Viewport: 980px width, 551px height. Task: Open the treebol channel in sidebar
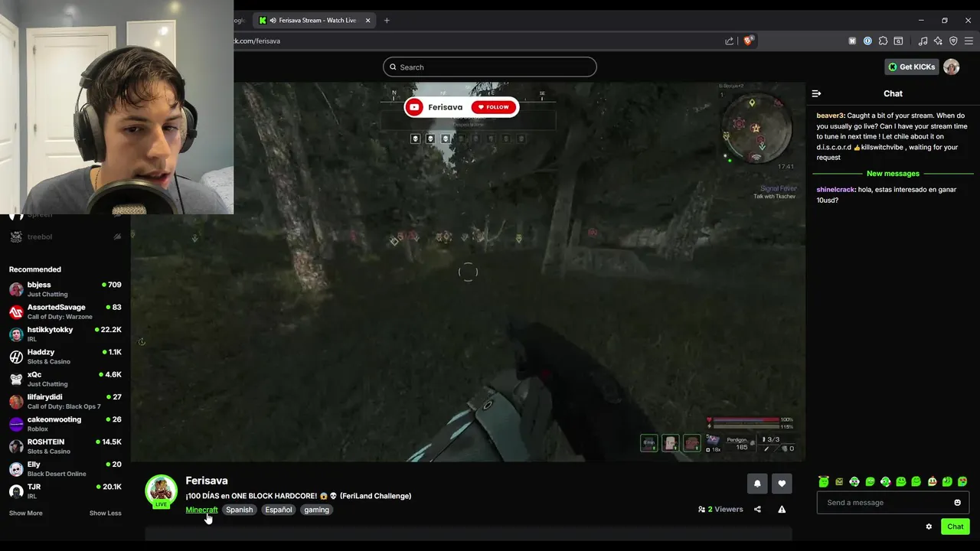pyautogui.click(x=65, y=237)
